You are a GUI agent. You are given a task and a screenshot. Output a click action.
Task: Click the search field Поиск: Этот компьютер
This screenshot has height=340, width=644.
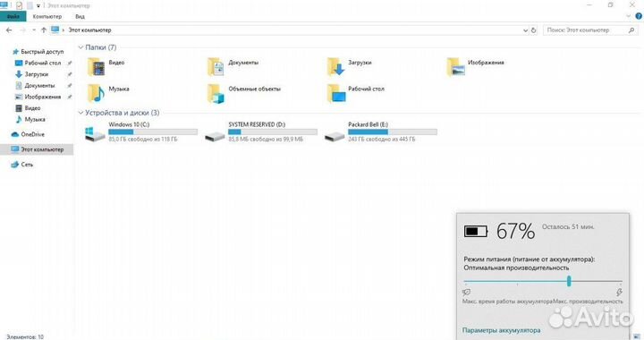click(589, 30)
